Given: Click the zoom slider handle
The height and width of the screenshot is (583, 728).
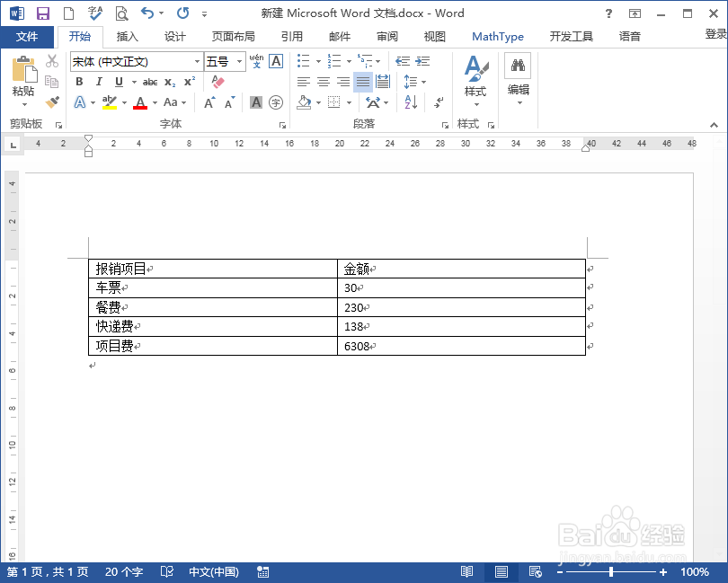Looking at the screenshot, I should (611, 572).
